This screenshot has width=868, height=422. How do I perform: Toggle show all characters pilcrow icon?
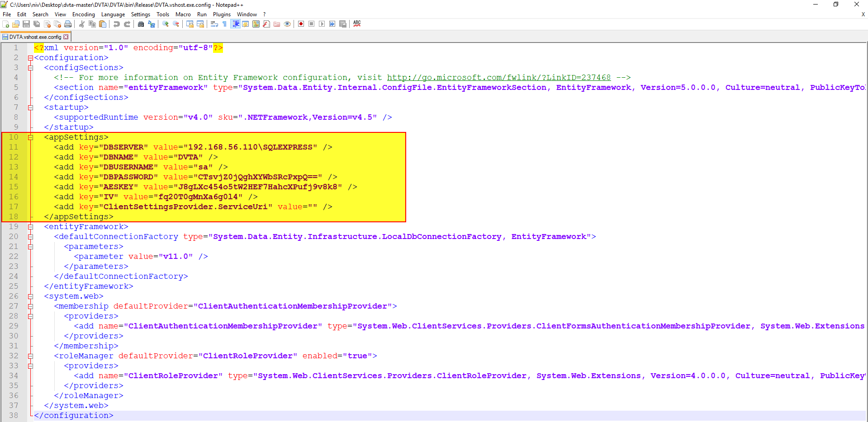pyautogui.click(x=225, y=24)
